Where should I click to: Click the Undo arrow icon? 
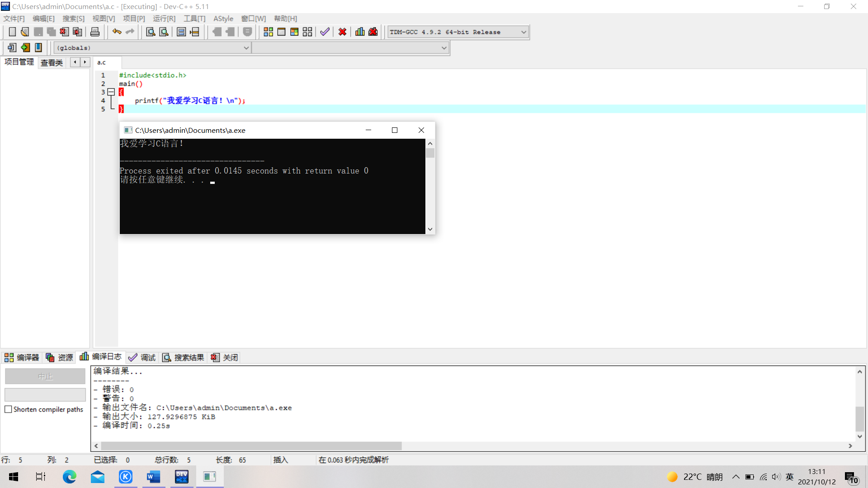coord(117,32)
